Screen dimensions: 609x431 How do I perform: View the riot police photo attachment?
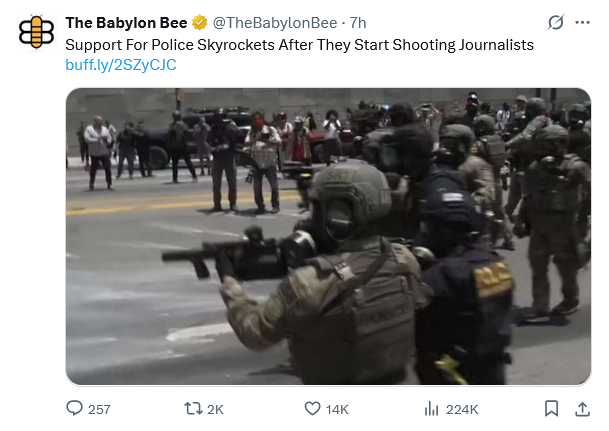click(x=329, y=236)
